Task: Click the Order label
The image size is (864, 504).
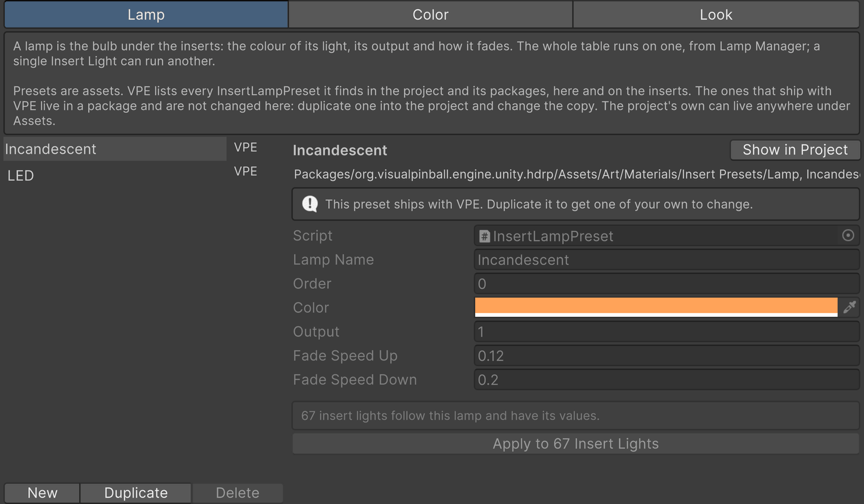Action: [312, 284]
